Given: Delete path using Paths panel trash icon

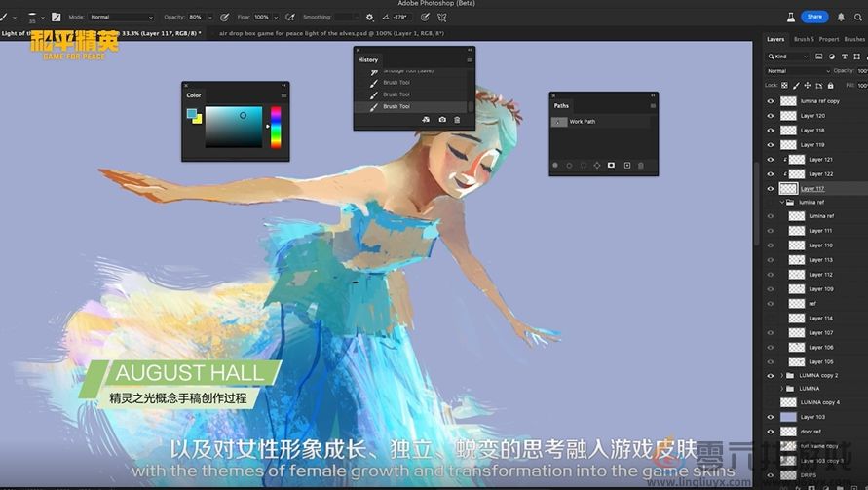Looking at the screenshot, I should click(641, 166).
